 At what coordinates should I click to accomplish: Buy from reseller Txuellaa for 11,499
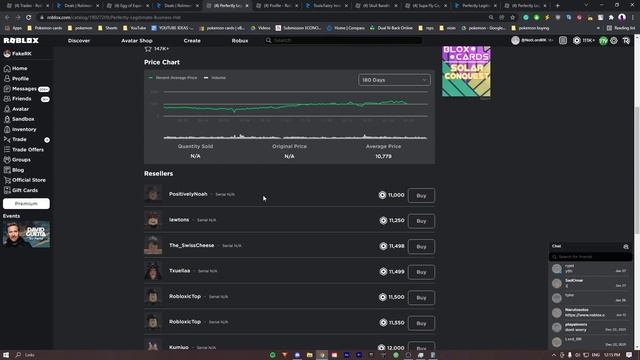(421, 272)
